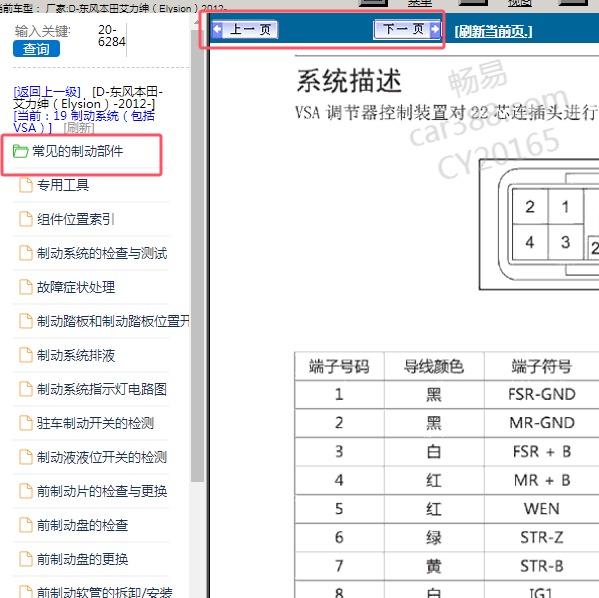Click the 端子号码 table header
This screenshot has width=599, height=598.
pyautogui.click(x=339, y=367)
